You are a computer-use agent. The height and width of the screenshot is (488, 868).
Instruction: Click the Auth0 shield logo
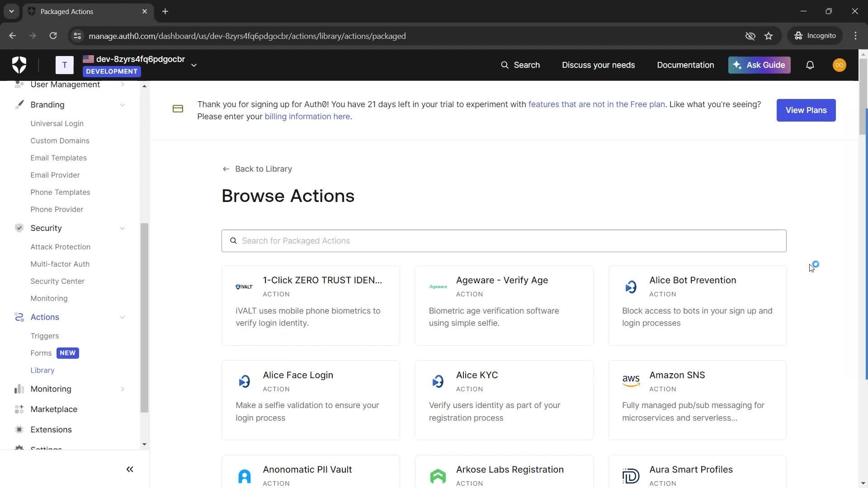tap(19, 65)
